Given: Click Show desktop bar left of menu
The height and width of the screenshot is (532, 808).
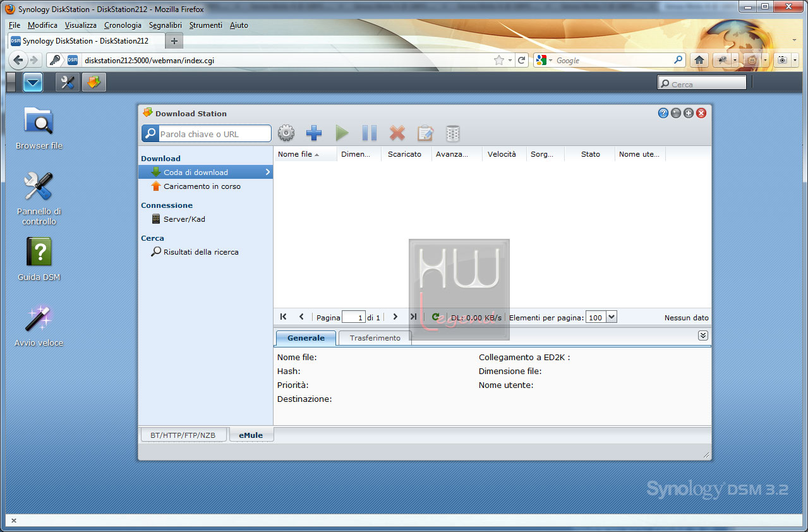Looking at the screenshot, I should (11, 82).
